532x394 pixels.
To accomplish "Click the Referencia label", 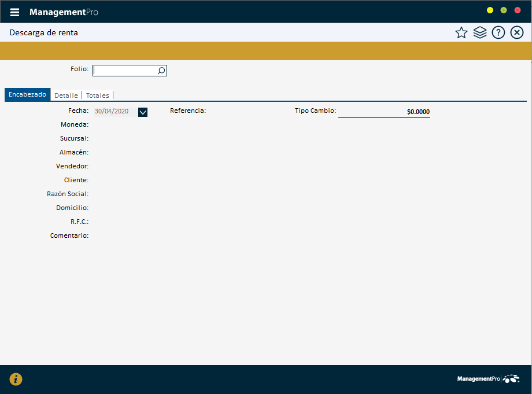I will coord(188,111).
